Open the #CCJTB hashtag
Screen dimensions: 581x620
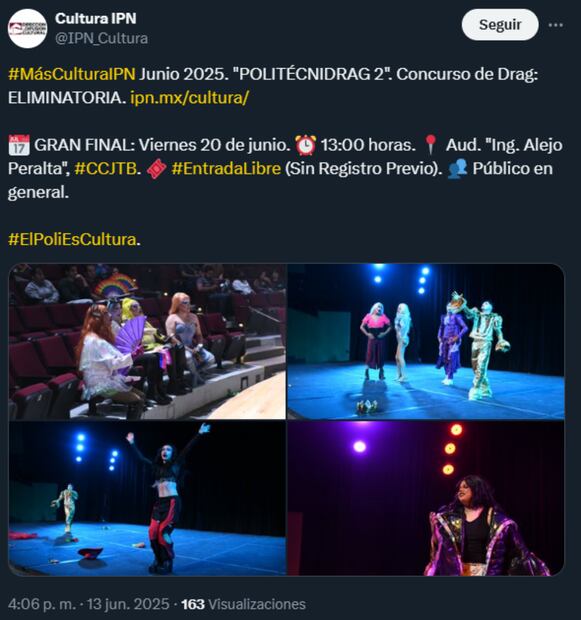pyautogui.click(x=106, y=169)
